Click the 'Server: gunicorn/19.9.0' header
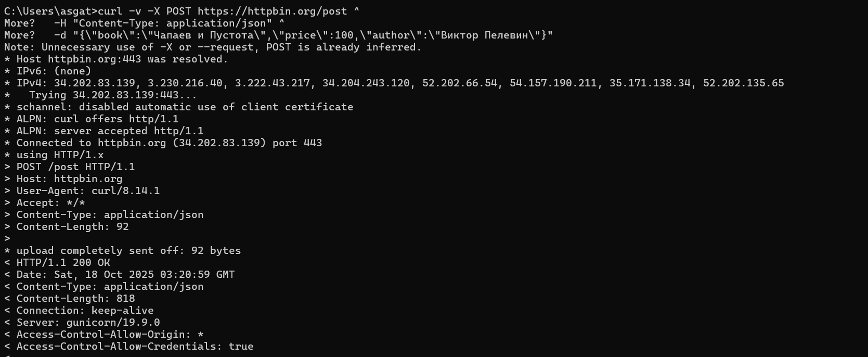Screen dimensions: 868x357 (x=88, y=322)
